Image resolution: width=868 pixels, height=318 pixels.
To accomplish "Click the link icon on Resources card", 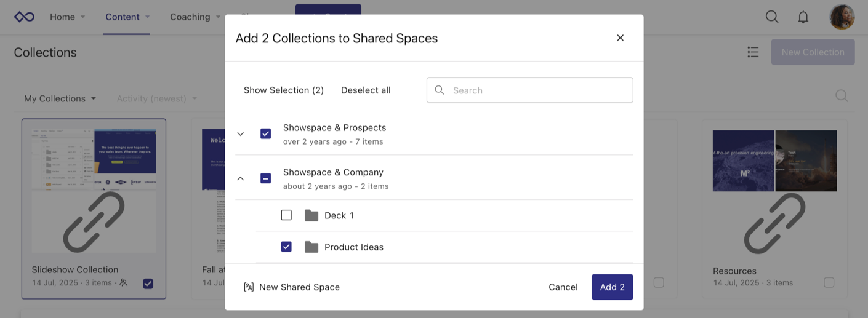I will [774, 223].
